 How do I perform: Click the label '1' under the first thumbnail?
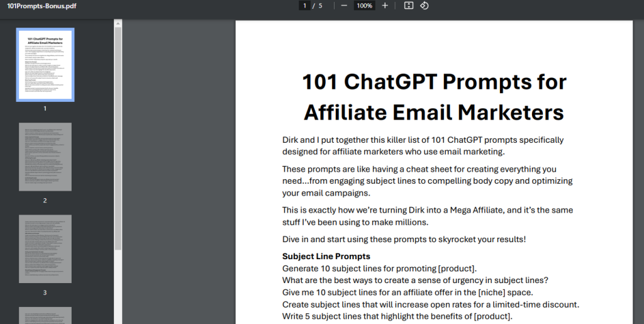click(x=45, y=108)
